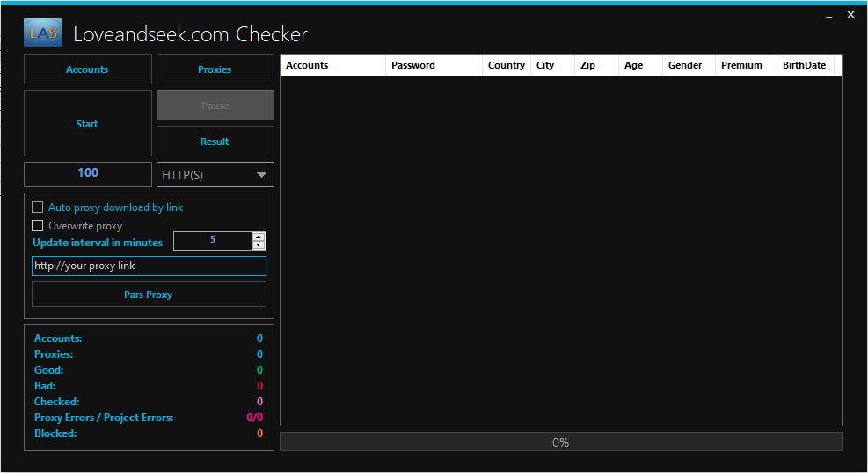The image size is (868, 473).
Task: Click the red Bad count value
Action: pos(259,386)
